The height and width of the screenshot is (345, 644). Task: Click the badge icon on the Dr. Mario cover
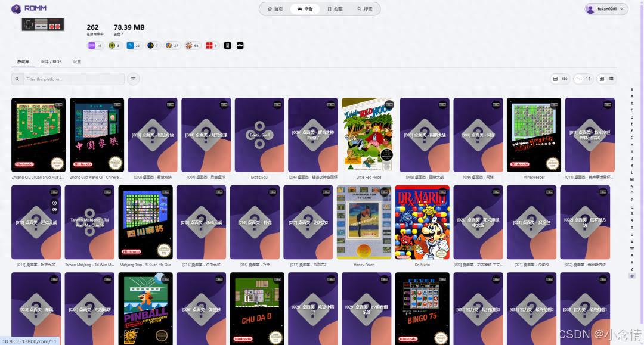click(x=442, y=192)
